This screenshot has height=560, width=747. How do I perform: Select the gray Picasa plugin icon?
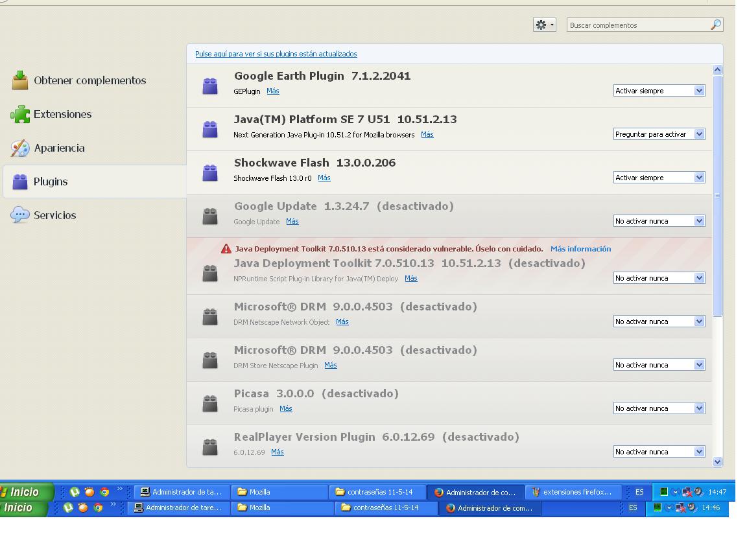pos(210,403)
